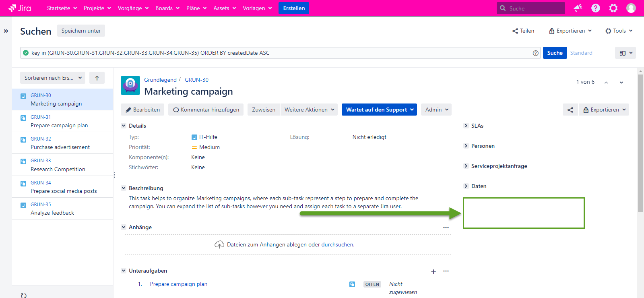Image resolution: width=644 pixels, height=298 pixels.
Task: Open the help question mark icon
Action: 596,8
